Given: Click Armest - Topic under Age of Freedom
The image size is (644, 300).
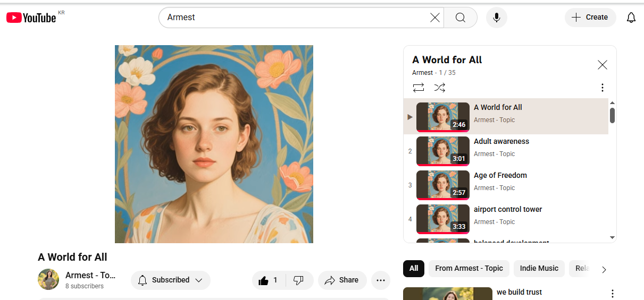Looking at the screenshot, I should point(495,188).
